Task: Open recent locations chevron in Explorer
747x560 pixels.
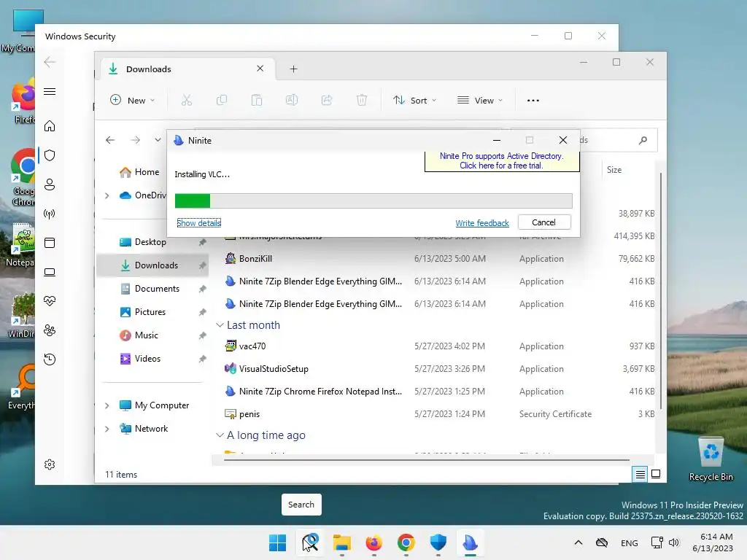Action: click(158, 140)
